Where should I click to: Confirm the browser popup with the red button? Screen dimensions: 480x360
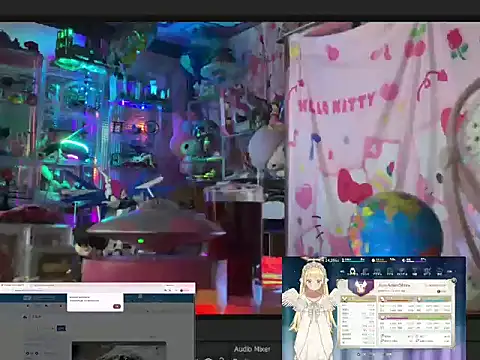(x=117, y=306)
